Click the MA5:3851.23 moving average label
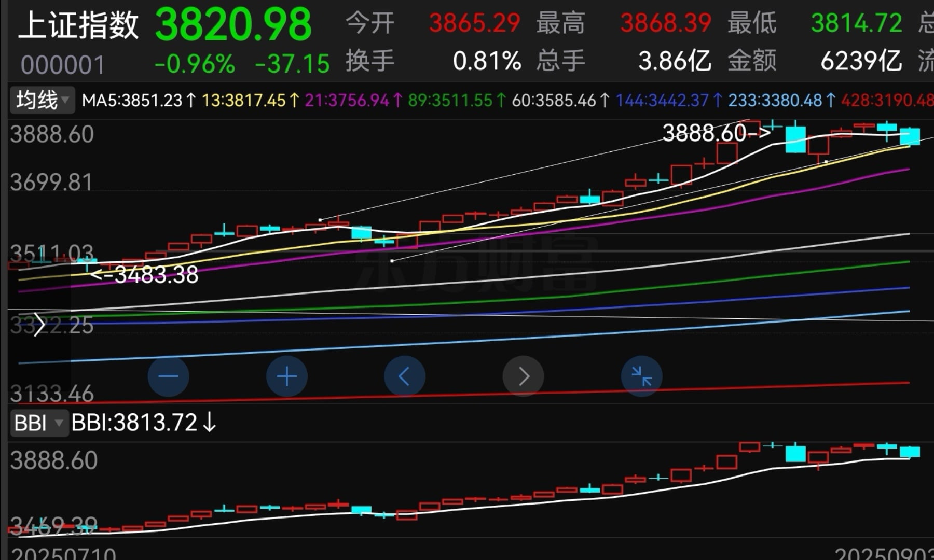 coord(138,100)
